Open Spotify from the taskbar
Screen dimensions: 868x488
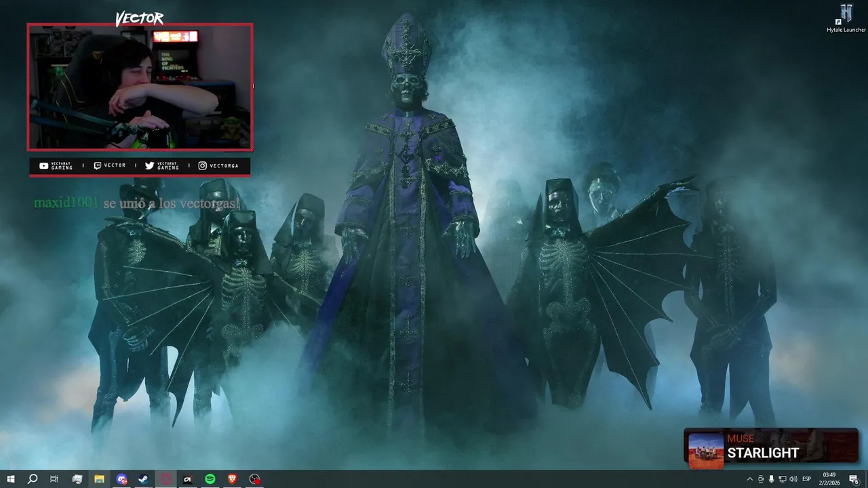[210, 479]
